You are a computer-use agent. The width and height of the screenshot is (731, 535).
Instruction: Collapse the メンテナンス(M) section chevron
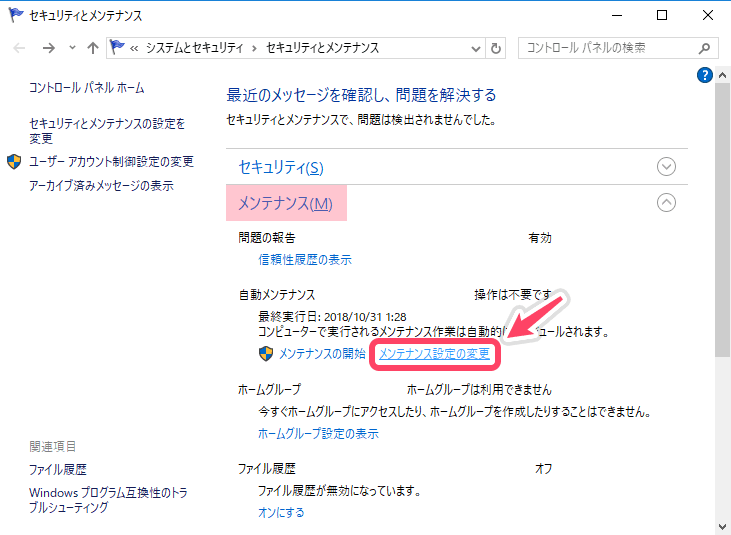click(x=666, y=202)
